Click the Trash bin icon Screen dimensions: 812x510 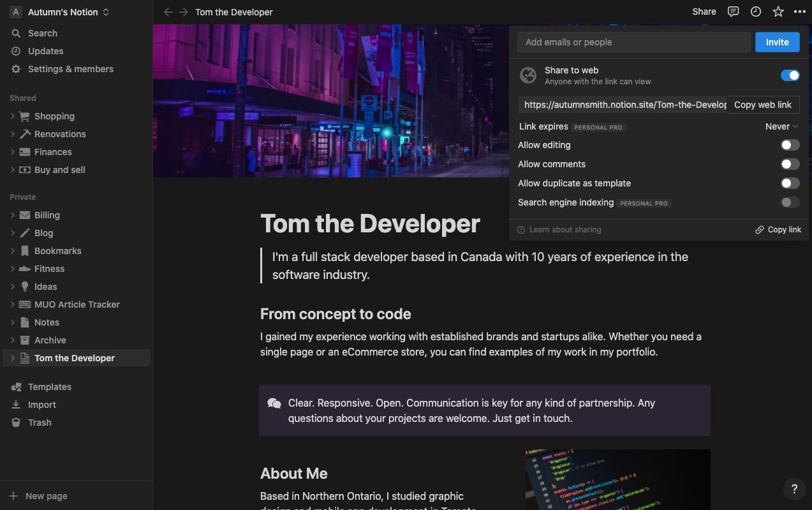pos(16,423)
